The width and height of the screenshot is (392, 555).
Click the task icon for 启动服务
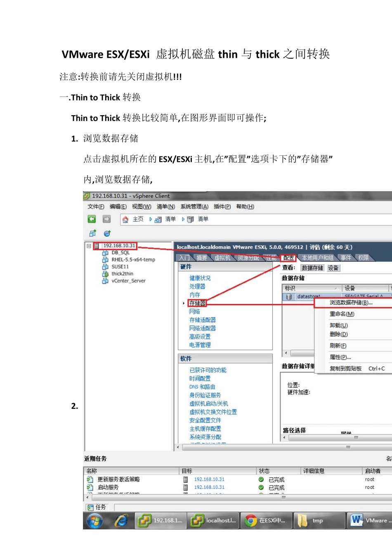pyautogui.click(x=90, y=487)
